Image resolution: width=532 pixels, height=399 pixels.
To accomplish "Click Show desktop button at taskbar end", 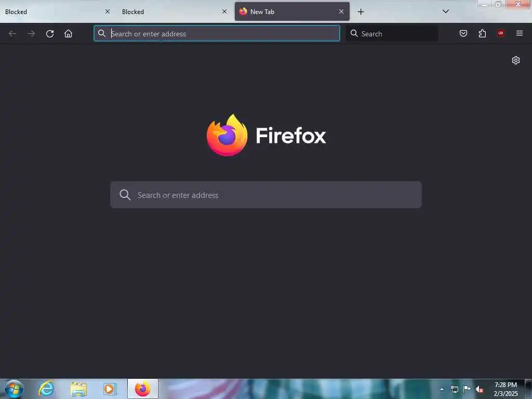I will tap(528, 389).
